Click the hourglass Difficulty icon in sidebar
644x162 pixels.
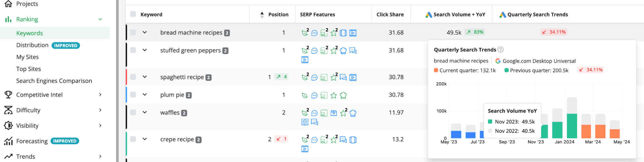(x=8, y=110)
